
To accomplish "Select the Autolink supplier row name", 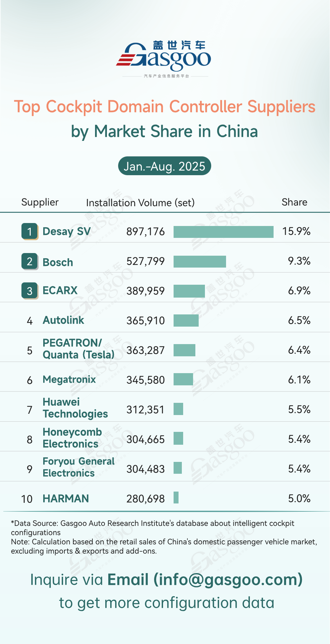I will [x=63, y=320].
